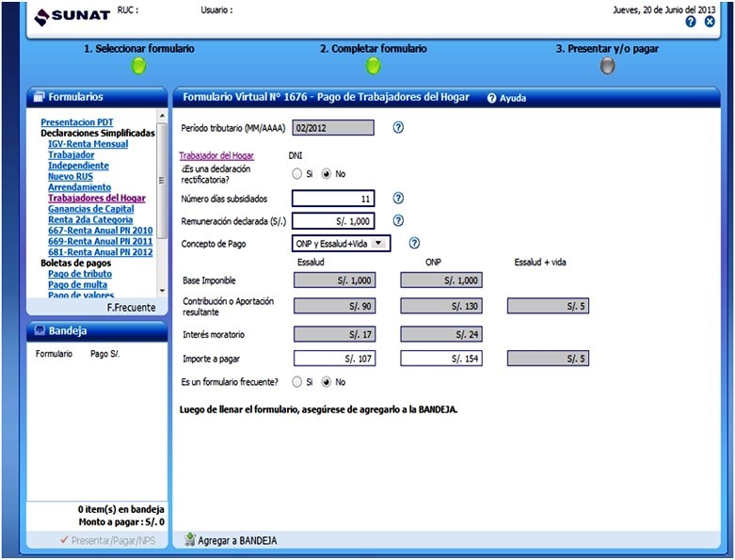
Task: Open 681-Renta Anual PN 2012
Action: click(101, 252)
